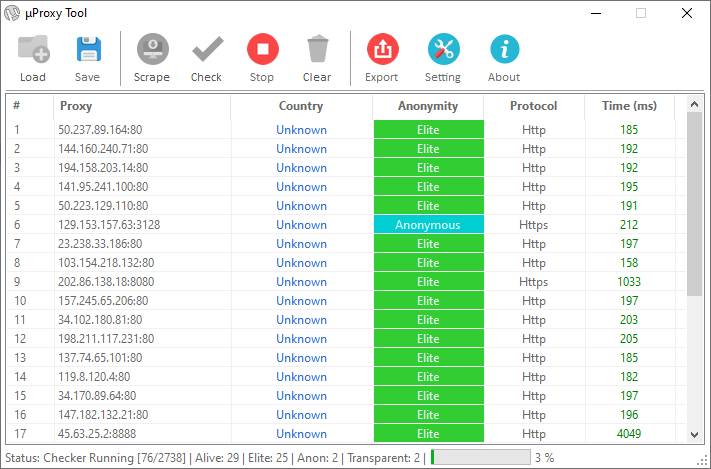This screenshot has height=469, width=711.
Task: Click the 4049 ms time value
Action: [x=629, y=435]
